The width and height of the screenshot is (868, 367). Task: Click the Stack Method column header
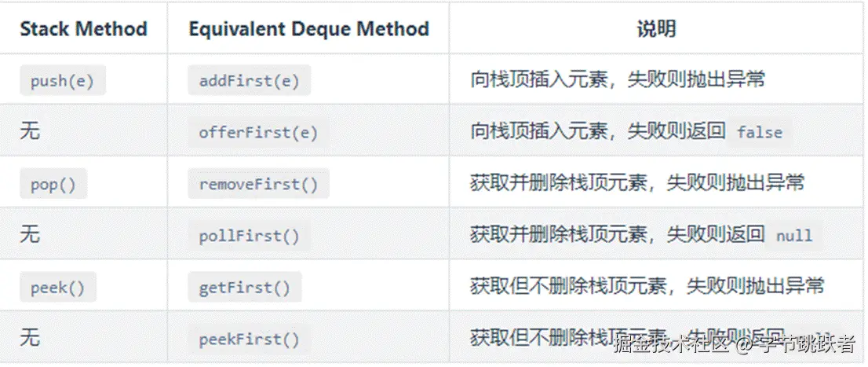(x=83, y=30)
